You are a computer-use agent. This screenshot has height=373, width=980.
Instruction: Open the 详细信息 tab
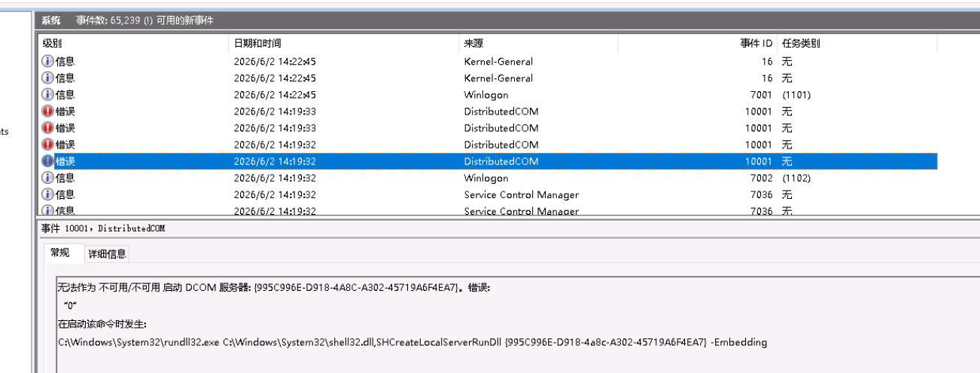point(107,255)
